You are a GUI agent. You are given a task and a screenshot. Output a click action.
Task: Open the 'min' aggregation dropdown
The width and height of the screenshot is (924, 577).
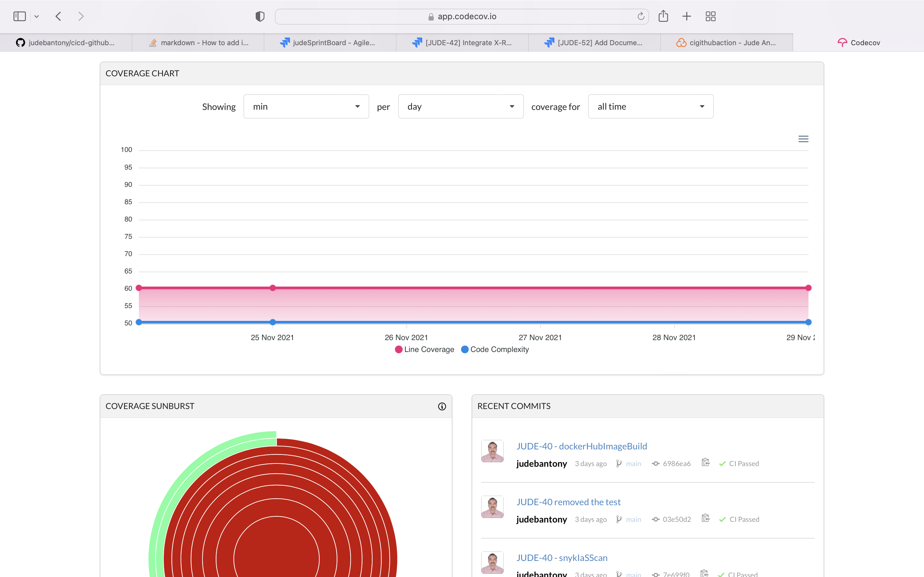tap(306, 106)
